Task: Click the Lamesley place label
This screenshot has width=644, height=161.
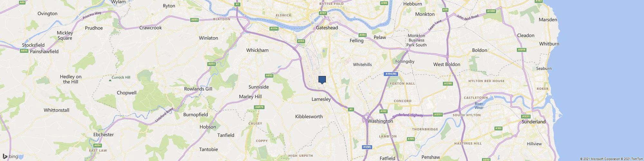Action: pyautogui.click(x=321, y=99)
